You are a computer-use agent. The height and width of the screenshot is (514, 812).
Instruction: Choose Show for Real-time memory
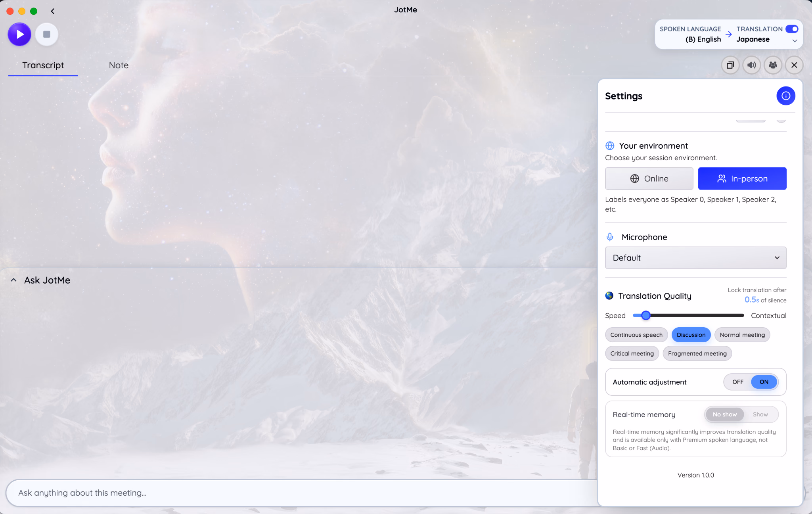pyautogui.click(x=760, y=414)
